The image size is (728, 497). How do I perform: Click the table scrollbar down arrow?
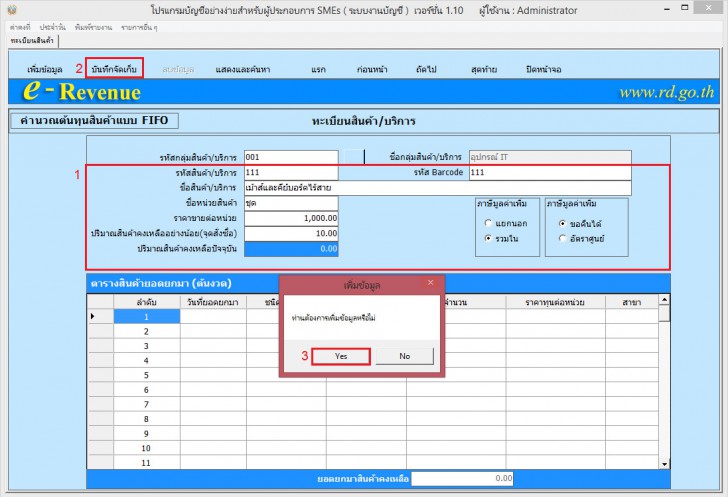pyautogui.click(x=664, y=464)
